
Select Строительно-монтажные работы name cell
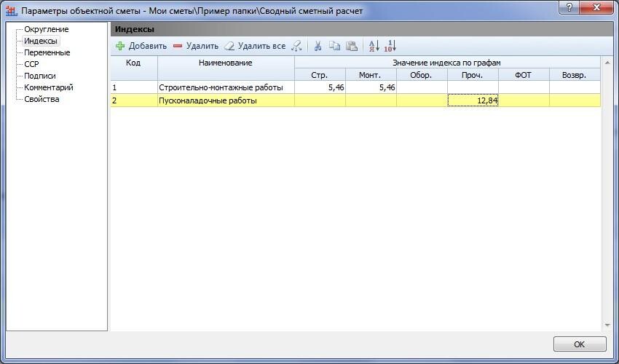(226, 87)
